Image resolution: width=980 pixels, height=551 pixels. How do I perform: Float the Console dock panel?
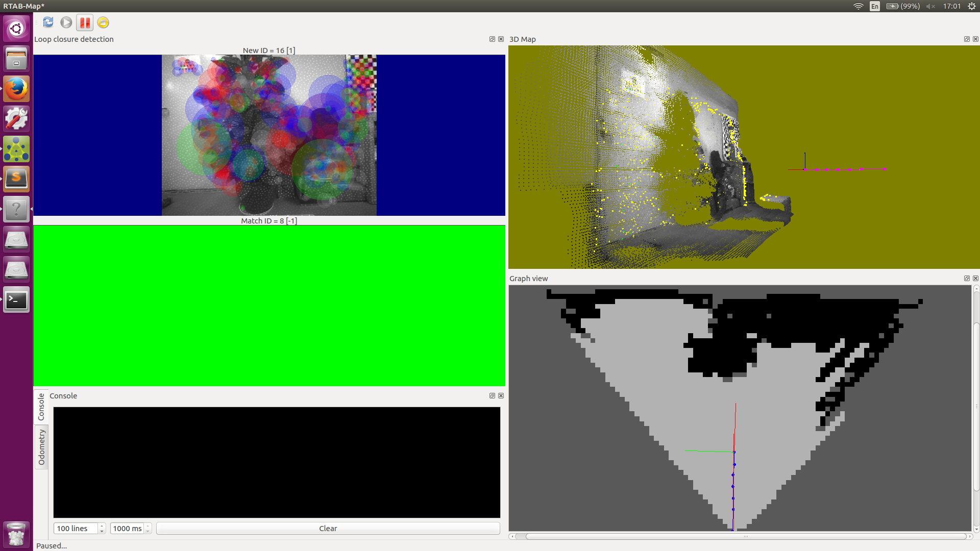coord(492,396)
